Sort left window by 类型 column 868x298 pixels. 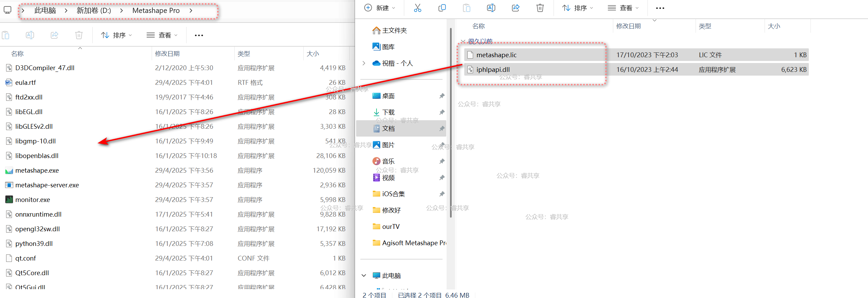click(244, 54)
